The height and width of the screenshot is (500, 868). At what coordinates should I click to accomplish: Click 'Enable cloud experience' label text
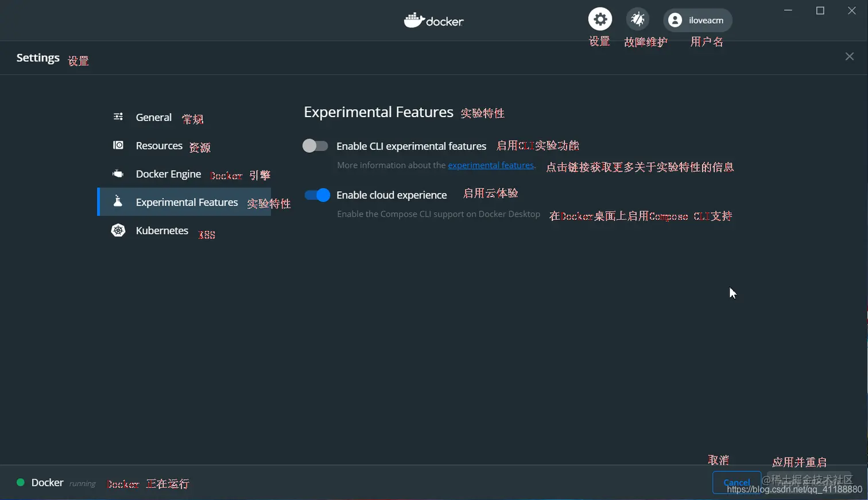[x=392, y=195]
